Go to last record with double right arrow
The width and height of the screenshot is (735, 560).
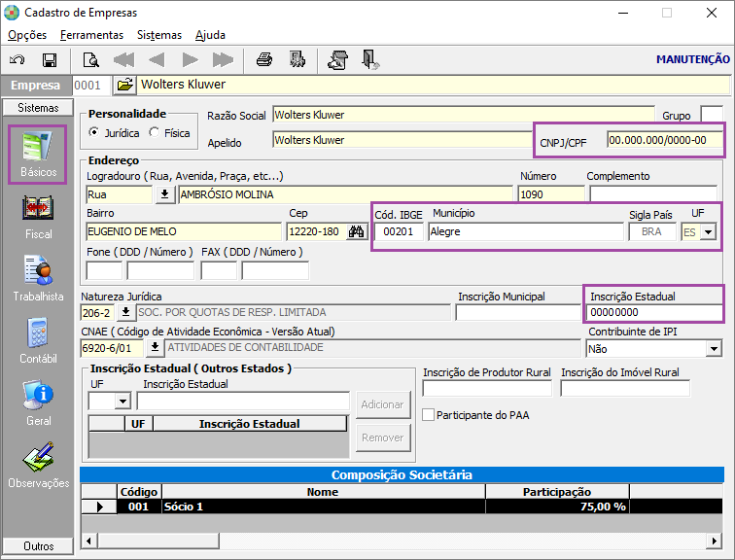(x=223, y=60)
